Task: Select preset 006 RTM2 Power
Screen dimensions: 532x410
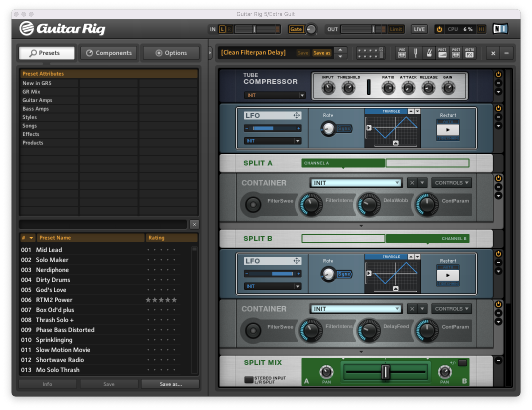Action: 100,300
